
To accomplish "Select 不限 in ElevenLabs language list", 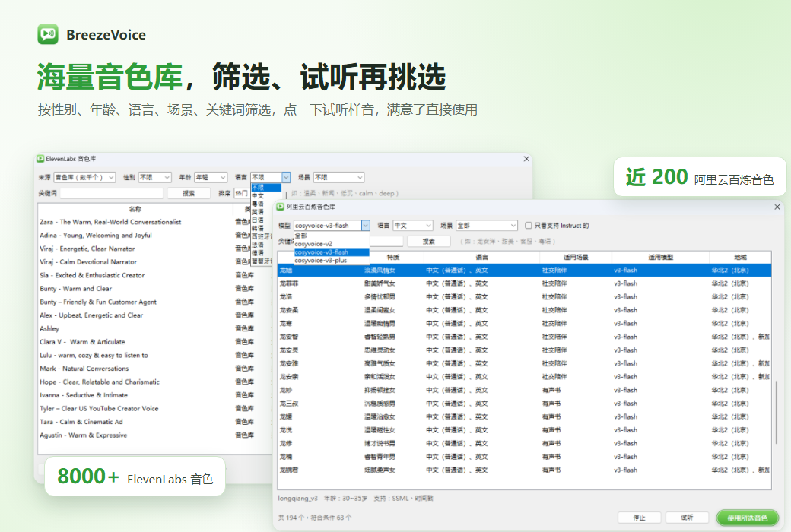I will (x=266, y=188).
